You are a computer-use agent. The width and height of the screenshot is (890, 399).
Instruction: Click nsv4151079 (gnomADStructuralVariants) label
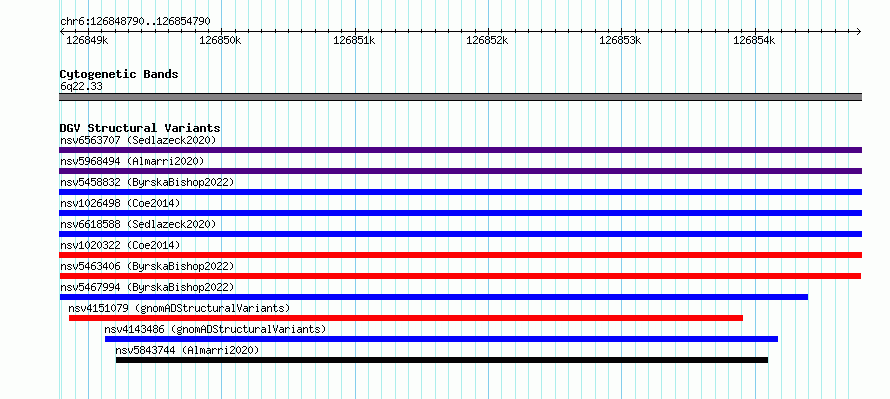pyautogui.click(x=179, y=308)
